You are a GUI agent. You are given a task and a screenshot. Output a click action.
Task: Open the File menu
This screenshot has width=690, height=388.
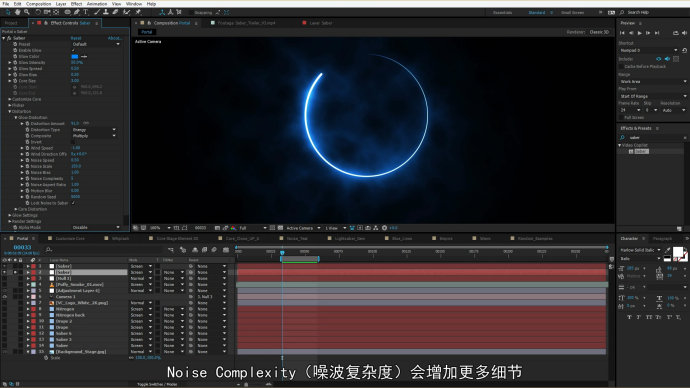(x=6, y=4)
